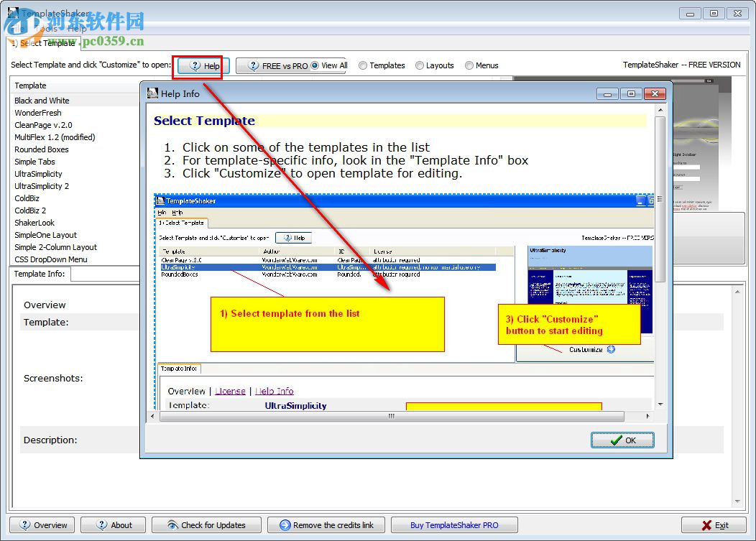Select Black and White template
This screenshot has width=756, height=541.
coord(42,101)
